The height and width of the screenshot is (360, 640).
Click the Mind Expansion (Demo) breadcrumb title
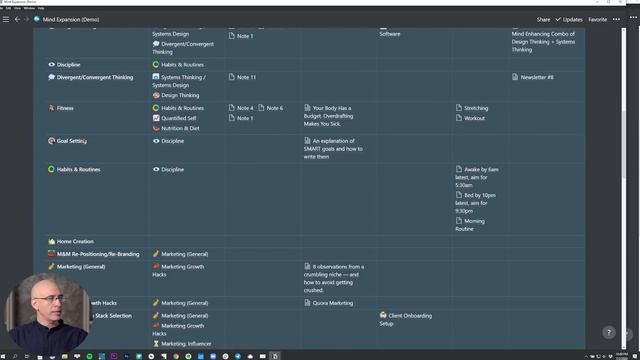tap(71, 19)
